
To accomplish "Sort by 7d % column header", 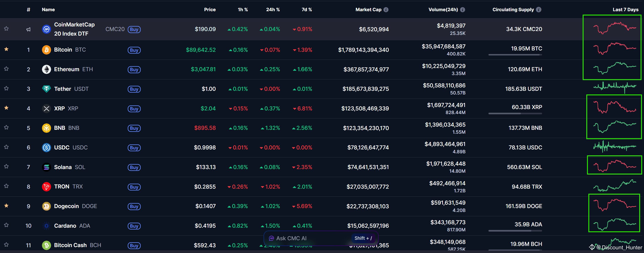I will tap(306, 10).
